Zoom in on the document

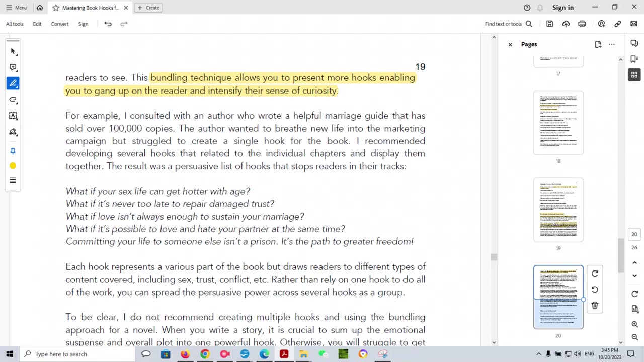coord(634,325)
